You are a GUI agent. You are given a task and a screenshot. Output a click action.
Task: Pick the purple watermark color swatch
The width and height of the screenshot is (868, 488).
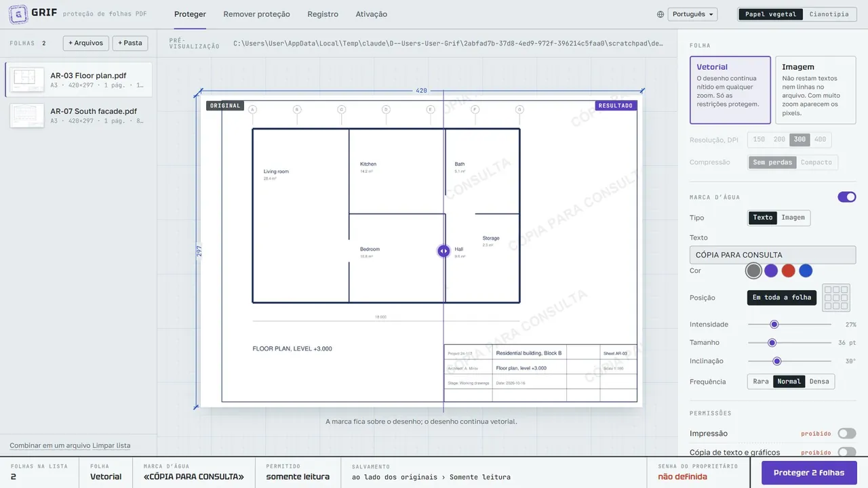tap(771, 270)
